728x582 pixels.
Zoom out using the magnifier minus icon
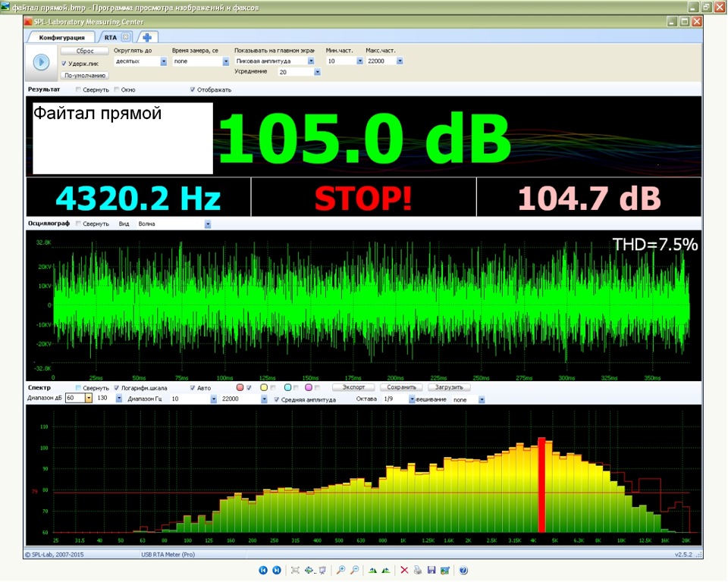tap(354, 570)
